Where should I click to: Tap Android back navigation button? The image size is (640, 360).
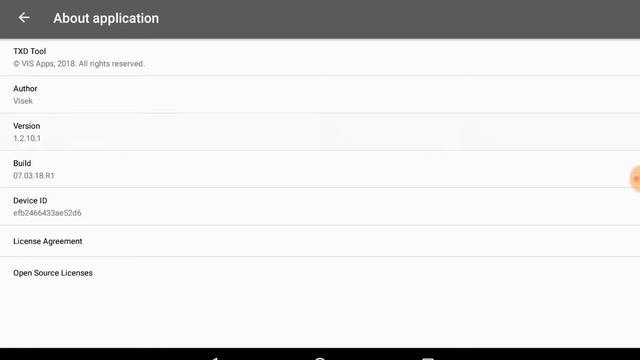[x=214, y=358]
